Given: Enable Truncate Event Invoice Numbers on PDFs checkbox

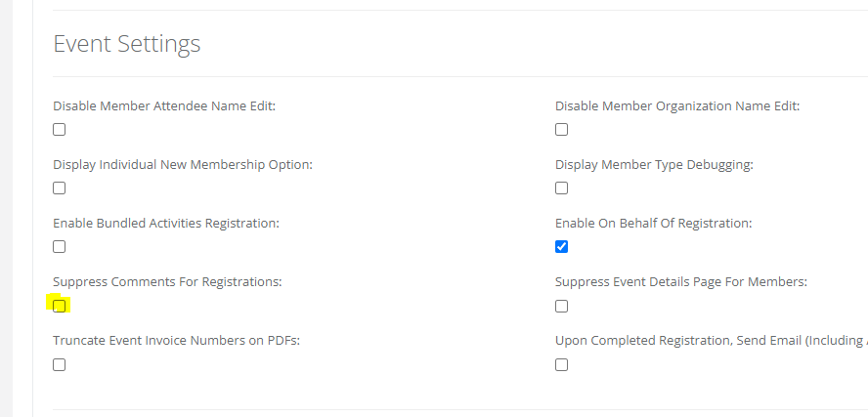Looking at the screenshot, I should click(60, 364).
